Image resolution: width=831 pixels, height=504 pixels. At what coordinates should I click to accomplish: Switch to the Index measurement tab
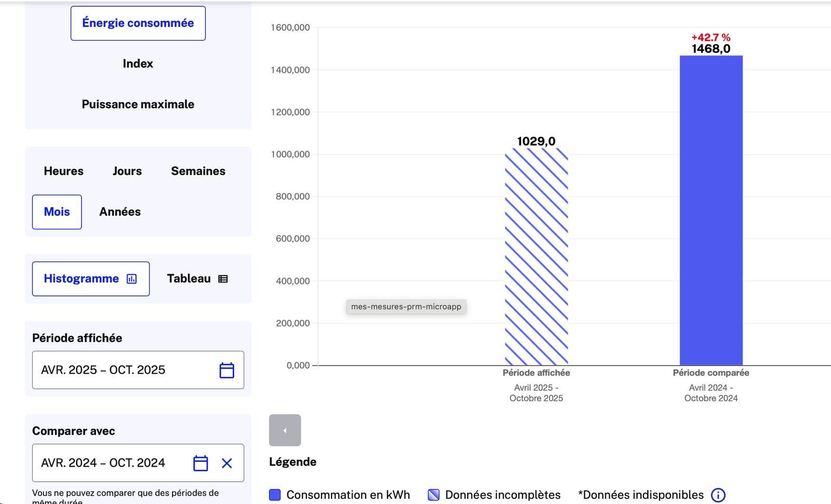pos(138,64)
